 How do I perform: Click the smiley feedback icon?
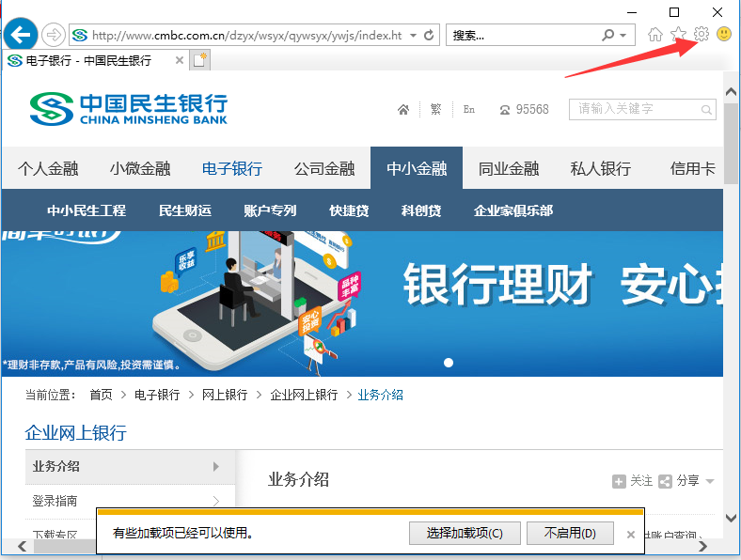pos(724,35)
